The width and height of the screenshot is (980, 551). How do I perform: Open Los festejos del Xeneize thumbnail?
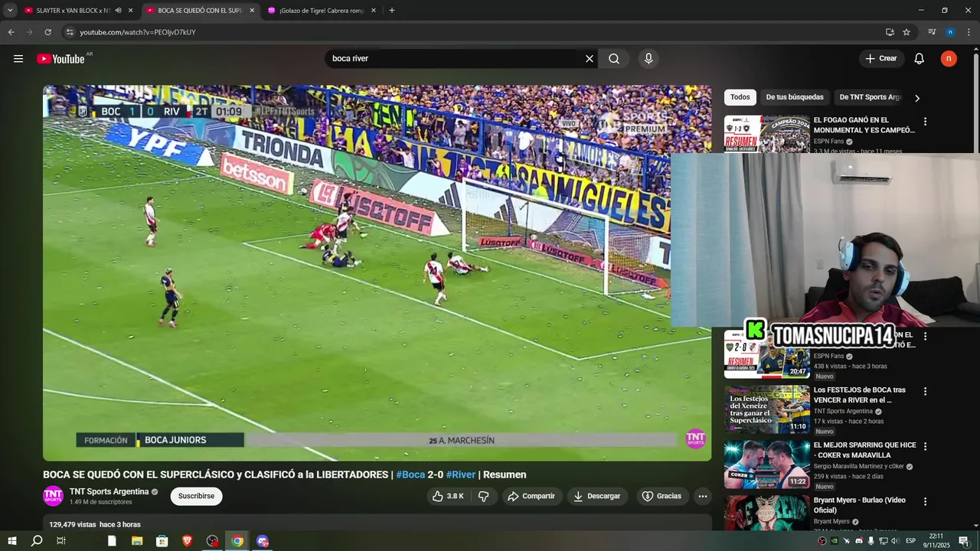(x=767, y=409)
